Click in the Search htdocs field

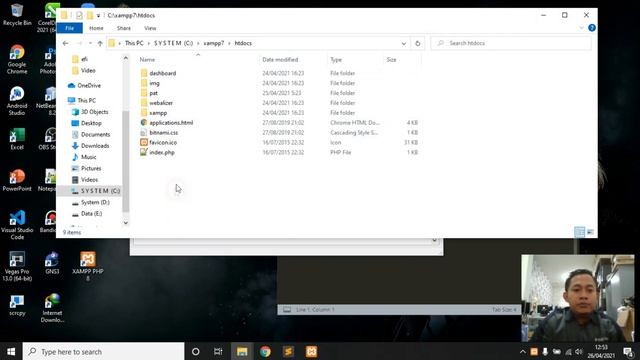pos(511,43)
